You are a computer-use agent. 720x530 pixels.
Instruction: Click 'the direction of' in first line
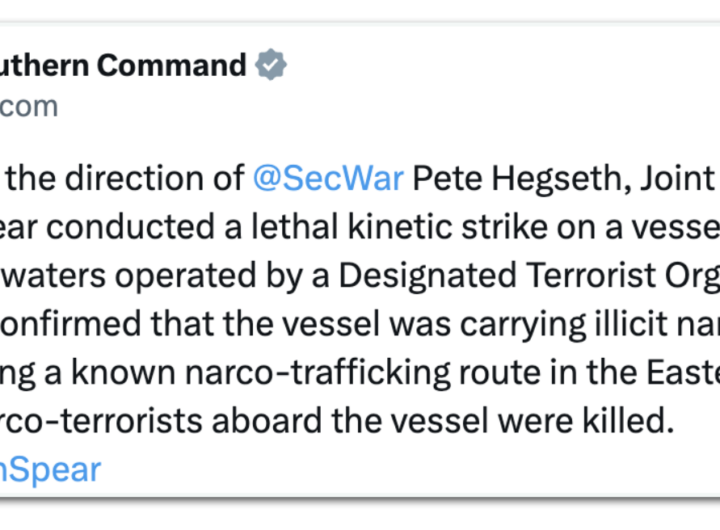click(128, 179)
